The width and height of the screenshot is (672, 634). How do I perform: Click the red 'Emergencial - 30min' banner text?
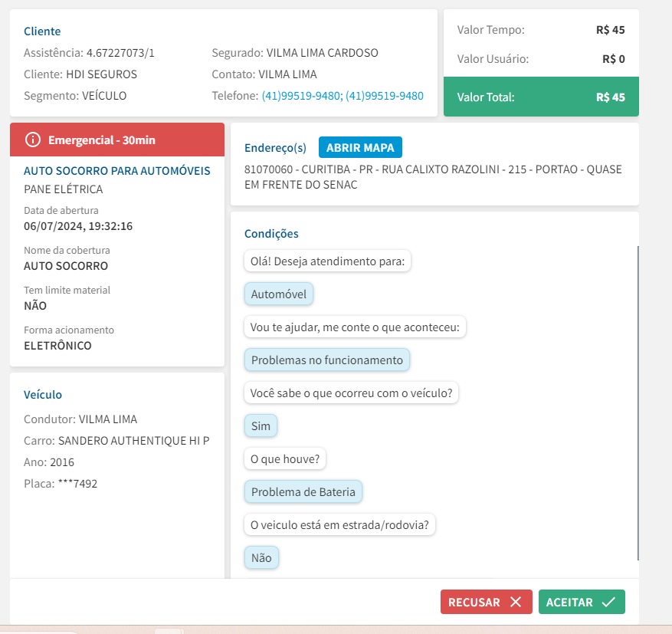101,140
